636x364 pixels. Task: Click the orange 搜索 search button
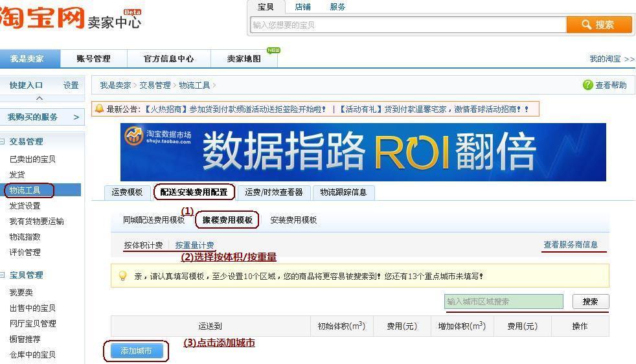(x=598, y=25)
